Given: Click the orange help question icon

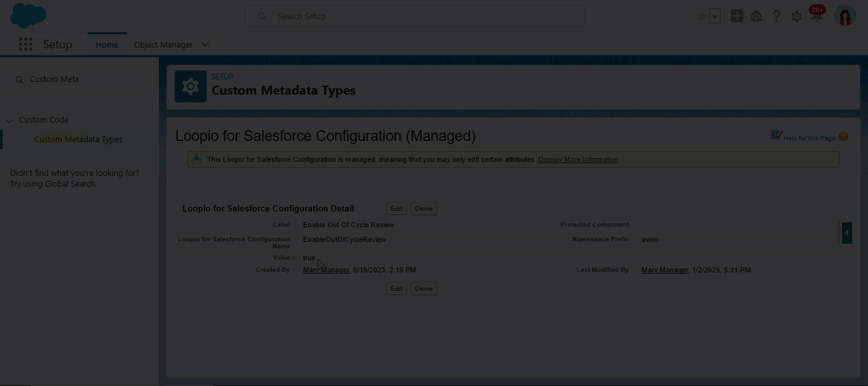Looking at the screenshot, I should [843, 136].
